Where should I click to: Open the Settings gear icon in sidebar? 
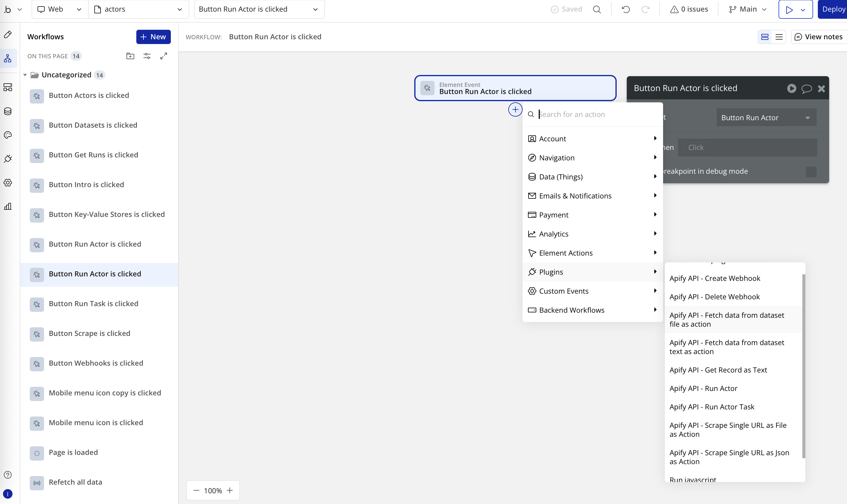click(8, 183)
